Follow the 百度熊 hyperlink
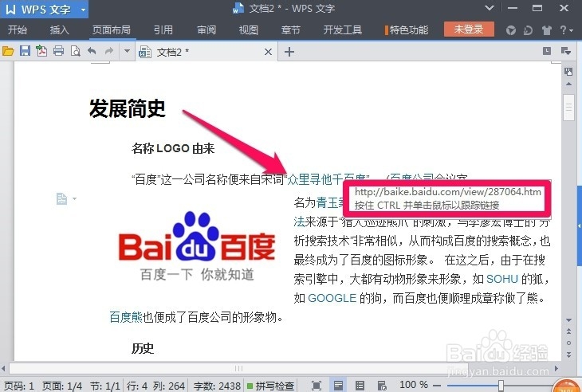 (x=126, y=317)
